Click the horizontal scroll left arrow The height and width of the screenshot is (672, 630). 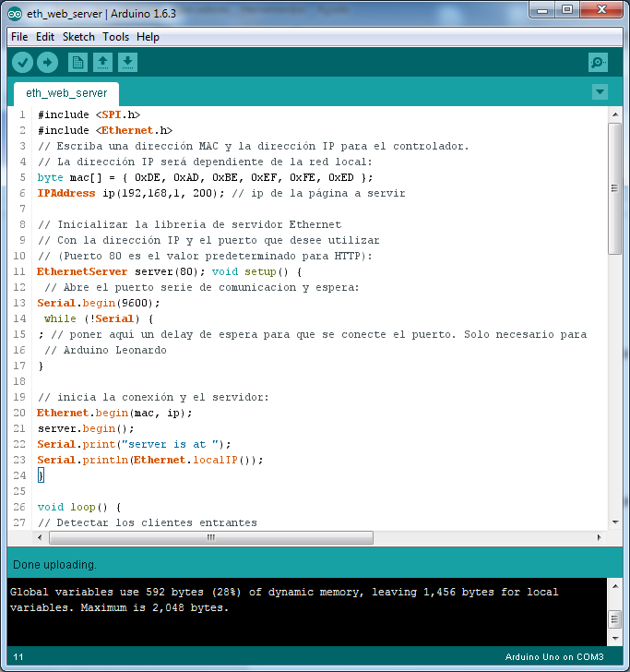coord(40,537)
